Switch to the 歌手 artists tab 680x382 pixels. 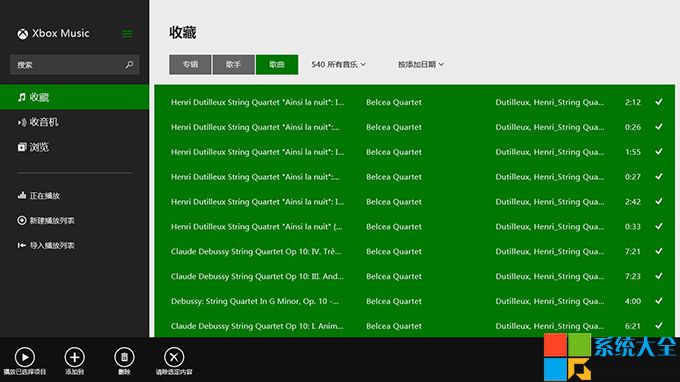click(233, 65)
